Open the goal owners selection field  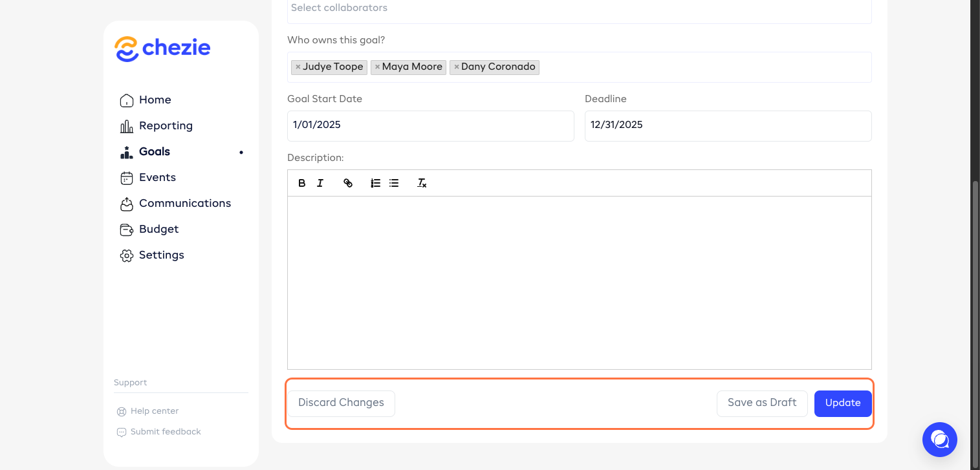[705, 67]
